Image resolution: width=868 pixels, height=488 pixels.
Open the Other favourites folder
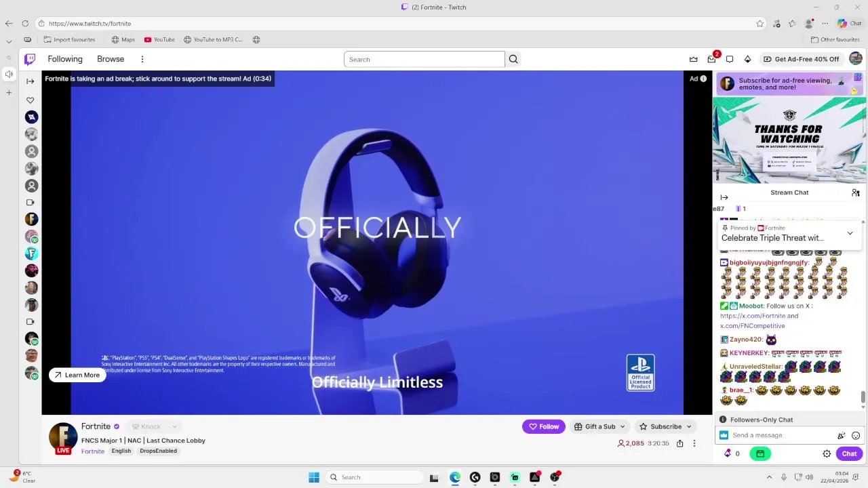point(835,40)
